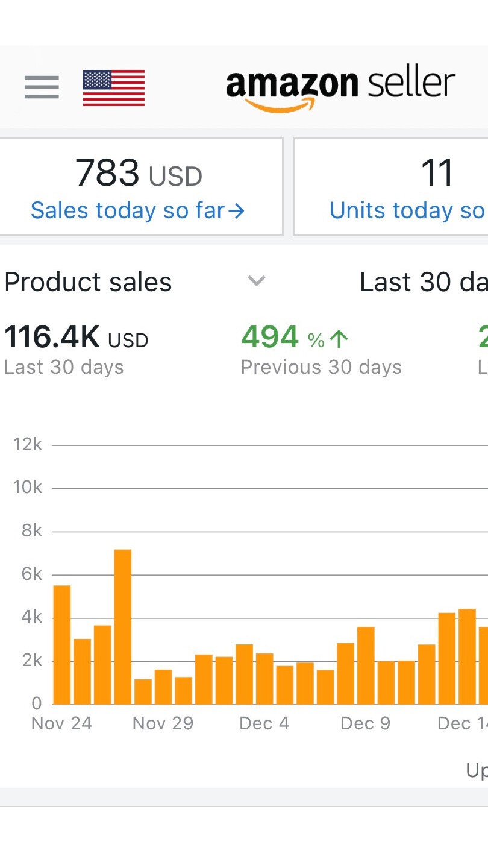The width and height of the screenshot is (488, 868).
Task: Open the hamburger navigation menu
Action: tap(42, 87)
